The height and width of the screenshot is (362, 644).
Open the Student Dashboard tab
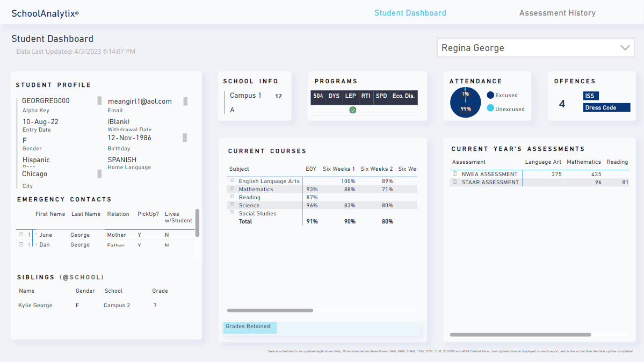(x=410, y=13)
